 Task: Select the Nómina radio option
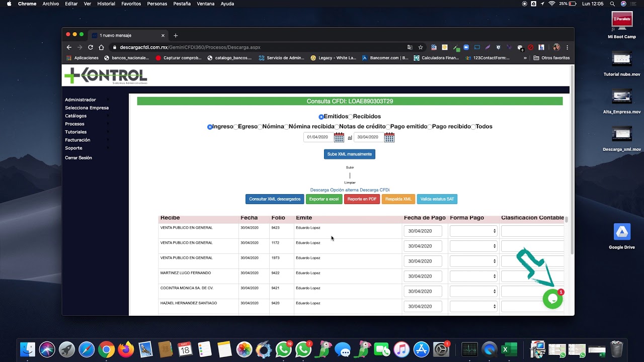pos(260,127)
